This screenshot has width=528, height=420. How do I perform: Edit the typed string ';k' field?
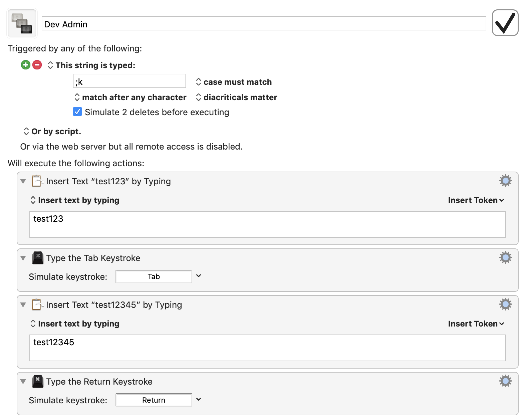coord(129,81)
